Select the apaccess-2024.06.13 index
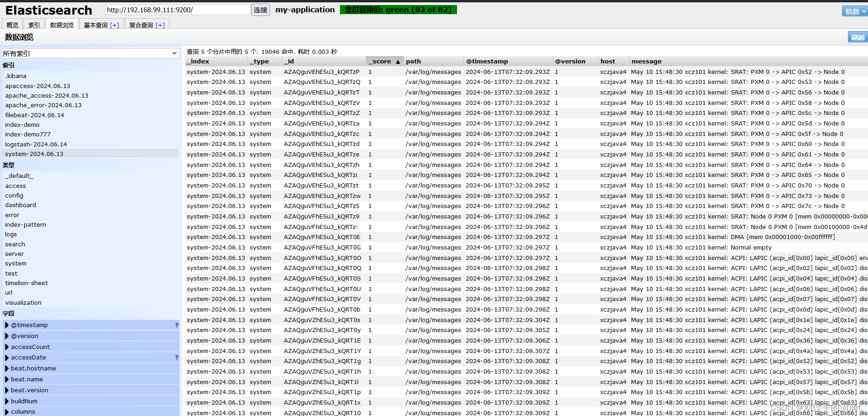 pos(91,86)
